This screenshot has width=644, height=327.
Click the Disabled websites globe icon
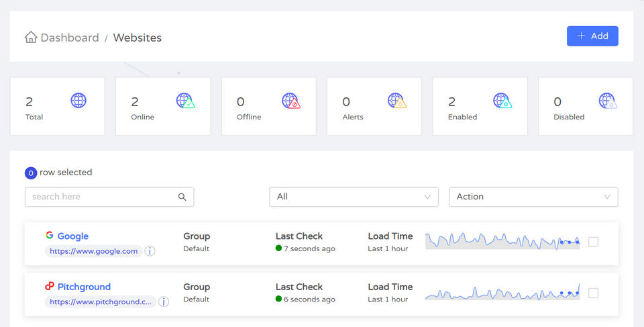tap(608, 101)
